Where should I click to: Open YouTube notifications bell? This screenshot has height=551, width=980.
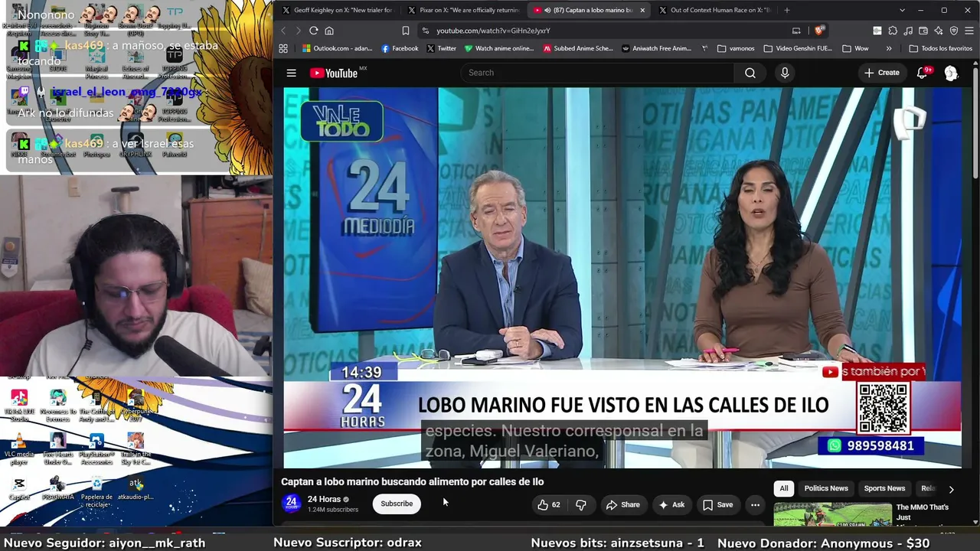[x=923, y=73]
